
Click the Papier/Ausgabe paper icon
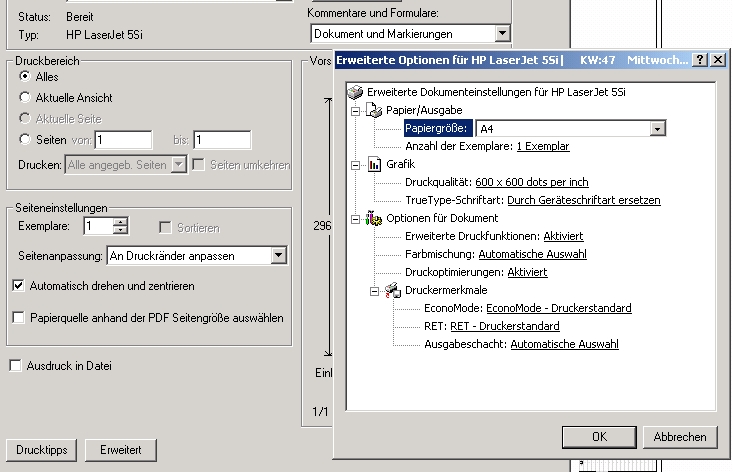pyautogui.click(x=374, y=110)
